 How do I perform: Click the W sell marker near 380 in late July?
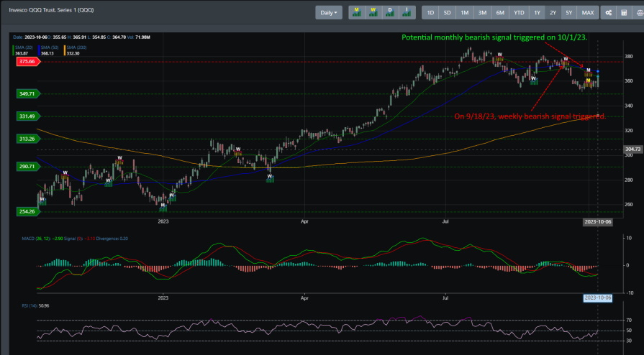[x=500, y=56]
